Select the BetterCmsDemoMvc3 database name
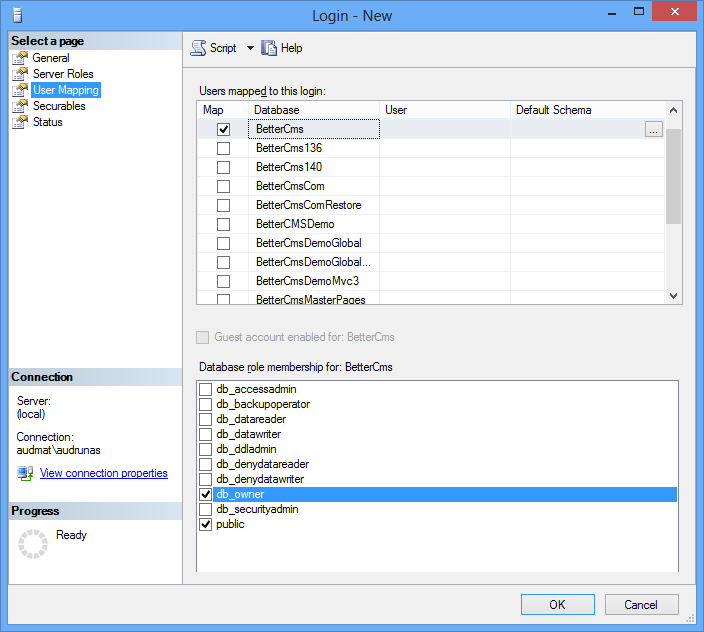704x632 pixels. coord(308,281)
